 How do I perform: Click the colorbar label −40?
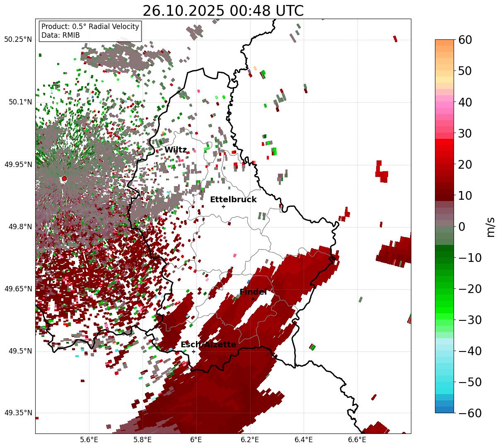pyautogui.click(x=470, y=351)
